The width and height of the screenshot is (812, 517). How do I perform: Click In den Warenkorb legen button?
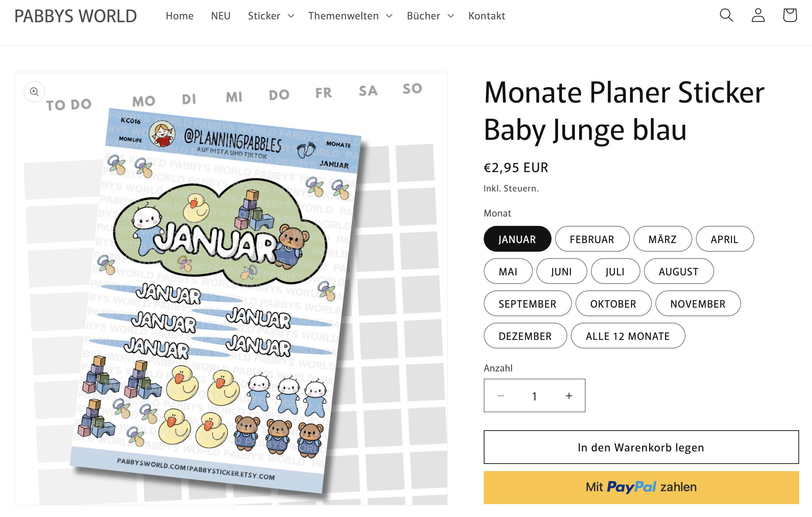tap(641, 447)
